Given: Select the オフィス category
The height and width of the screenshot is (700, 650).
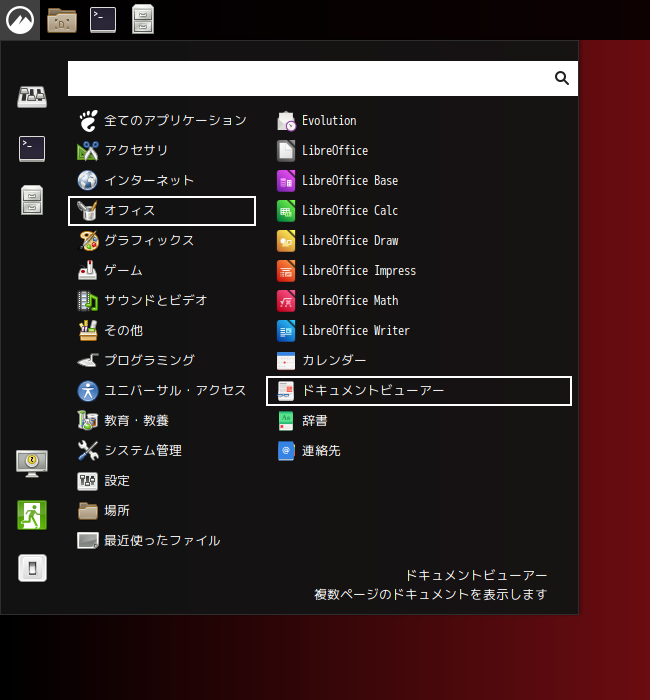Looking at the screenshot, I should (162, 211).
